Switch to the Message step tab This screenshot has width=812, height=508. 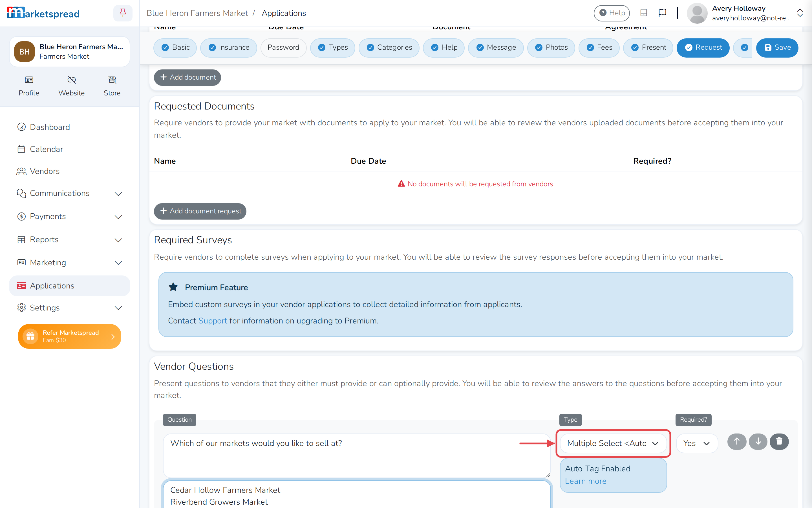point(496,48)
